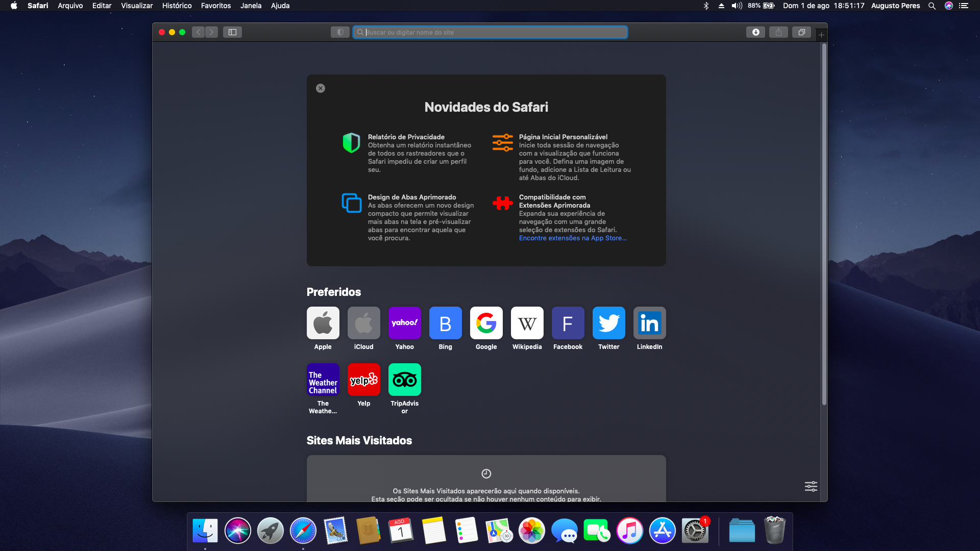The image size is (980, 551).
Task: Click the page vertical scrollbar
Action: click(x=824, y=224)
